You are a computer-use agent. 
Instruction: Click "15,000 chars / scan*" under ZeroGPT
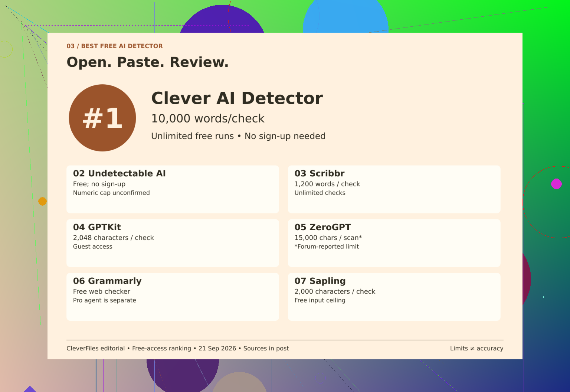click(x=328, y=238)
